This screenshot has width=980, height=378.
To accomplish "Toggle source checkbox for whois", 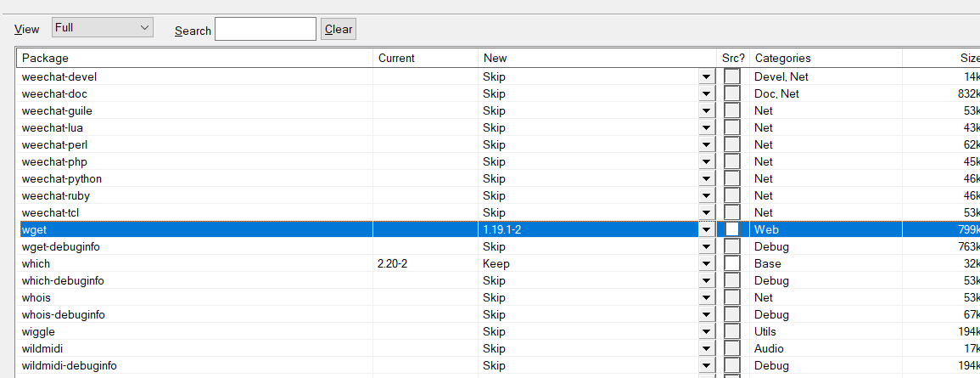I will point(732,297).
